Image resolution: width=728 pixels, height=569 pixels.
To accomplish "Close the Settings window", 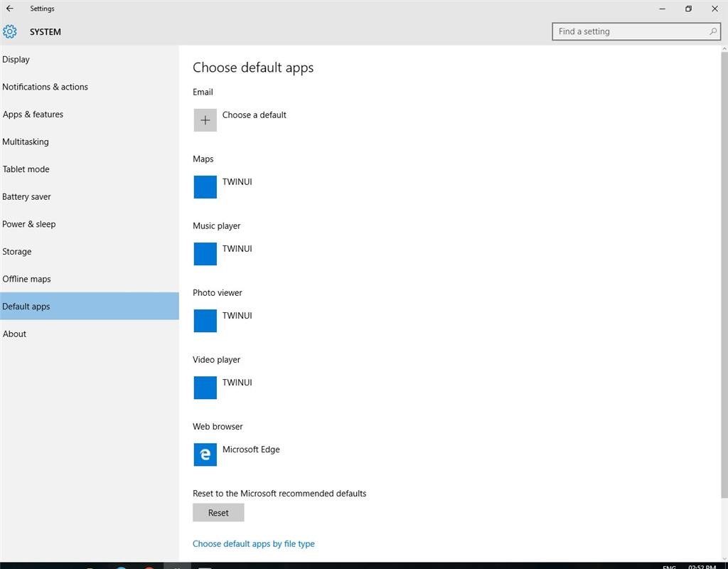I will [714, 9].
